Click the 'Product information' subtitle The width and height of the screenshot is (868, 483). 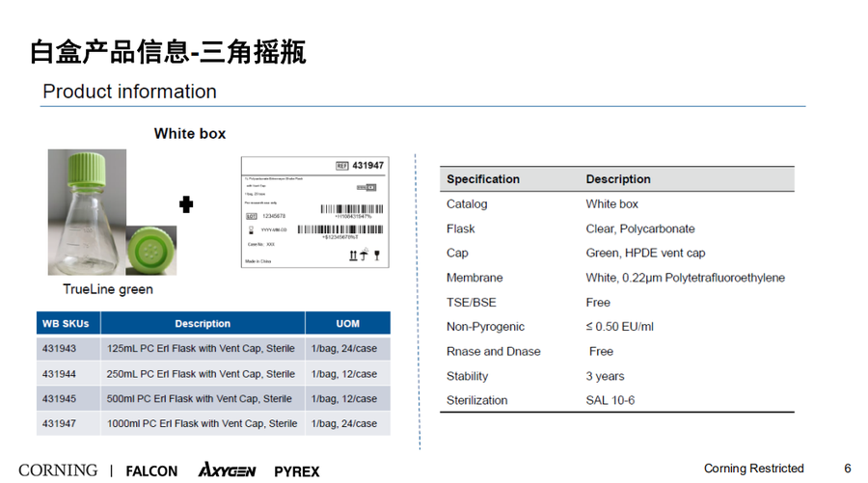pyautogui.click(x=129, y=92)
